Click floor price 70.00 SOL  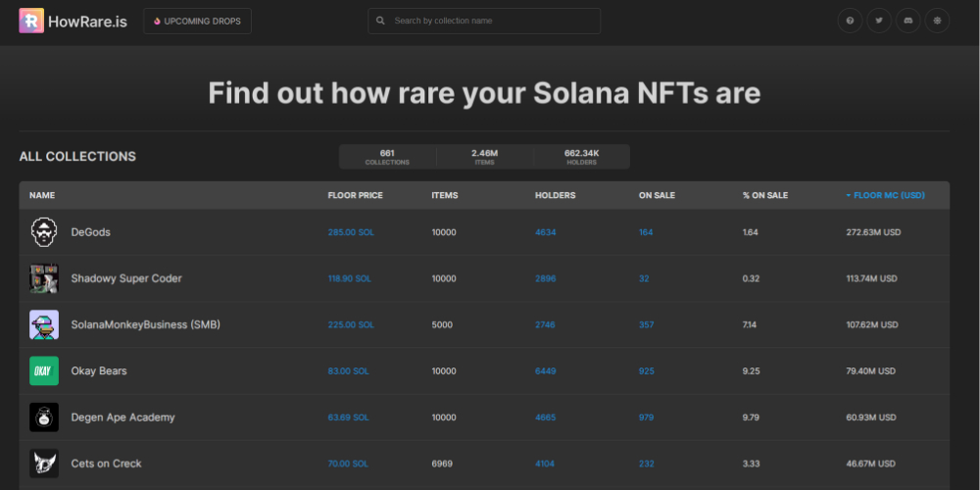348,464
